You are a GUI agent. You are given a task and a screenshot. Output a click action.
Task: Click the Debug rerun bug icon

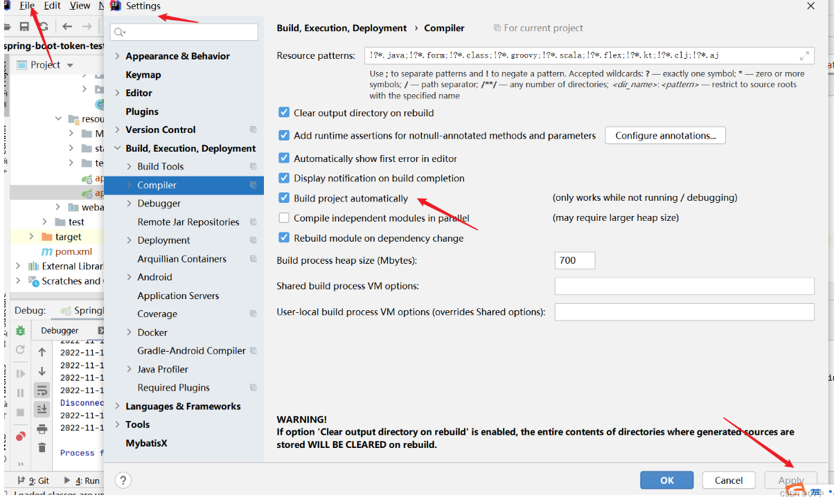coord(21,330)
